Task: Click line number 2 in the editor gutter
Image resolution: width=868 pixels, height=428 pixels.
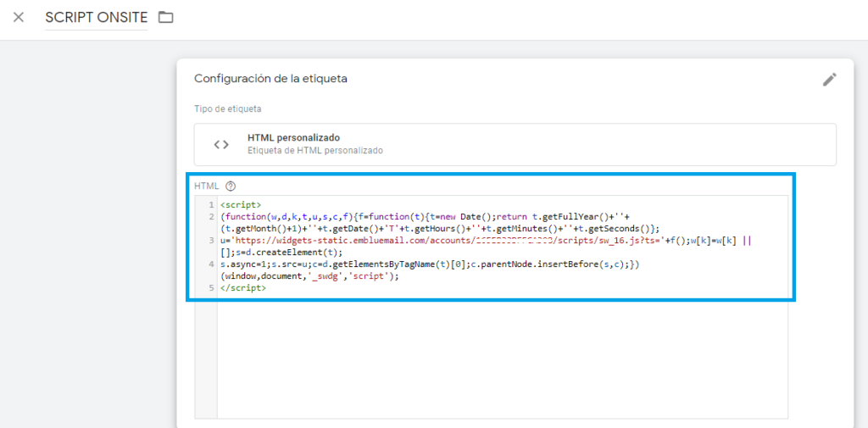Action: (x=209, y=217)
